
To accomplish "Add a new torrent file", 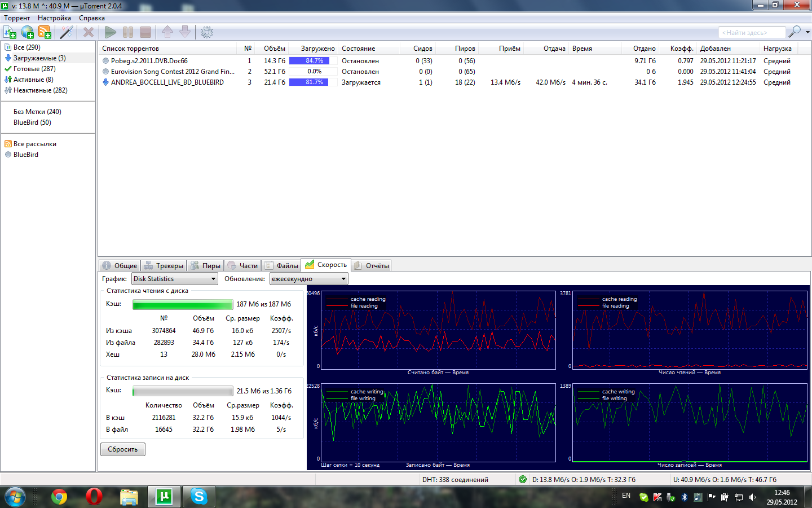I will point(10,32).
